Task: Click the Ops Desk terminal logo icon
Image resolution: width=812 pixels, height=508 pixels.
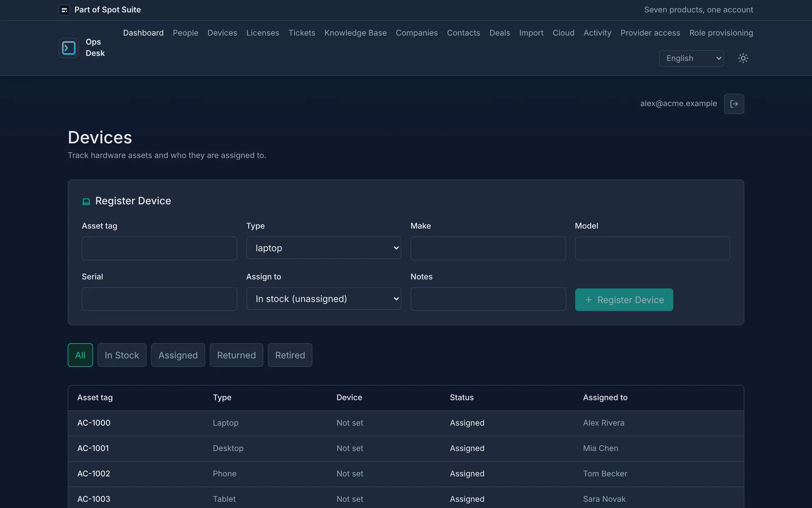Action: [x=69, y=48]
